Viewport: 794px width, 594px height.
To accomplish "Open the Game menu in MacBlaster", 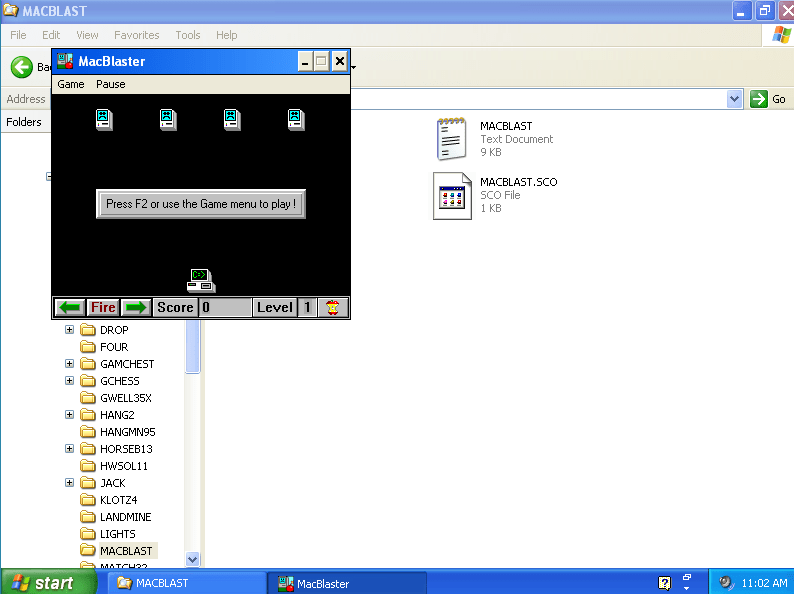I will pyautogui.click(x=71, y=84).
